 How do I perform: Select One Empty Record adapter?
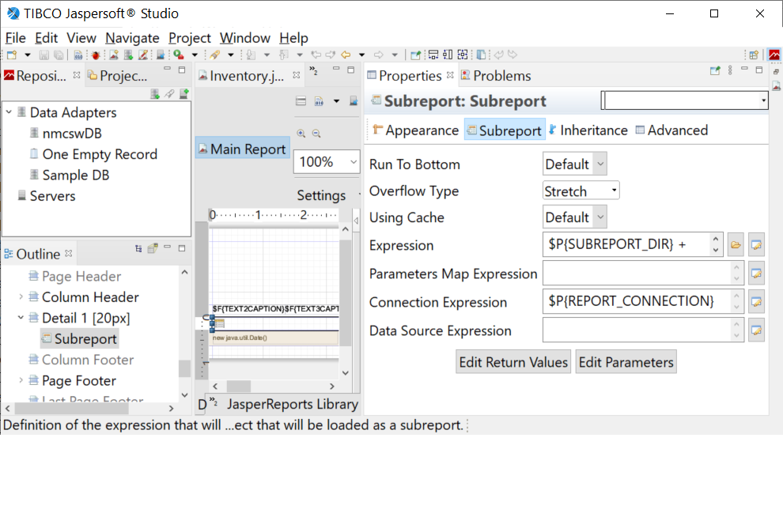click(x=100, y=154)
